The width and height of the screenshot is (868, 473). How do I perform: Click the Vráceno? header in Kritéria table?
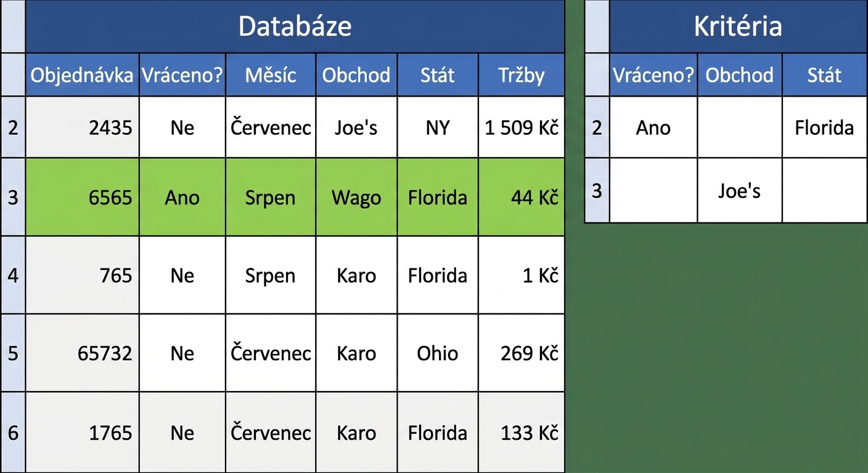click(x=653, y=75)
